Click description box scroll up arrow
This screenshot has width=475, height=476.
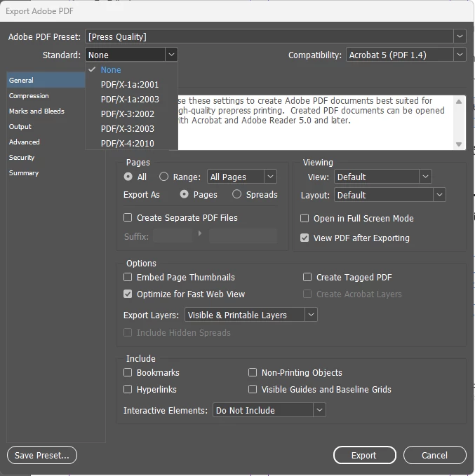459,102
